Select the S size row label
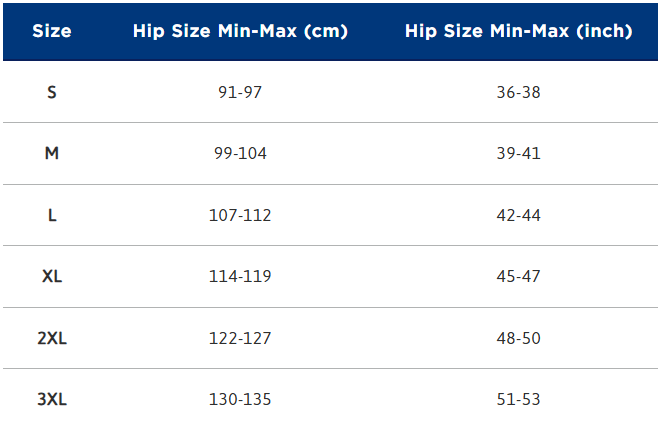This screenshot has width=662, height=423. point(52,92)
